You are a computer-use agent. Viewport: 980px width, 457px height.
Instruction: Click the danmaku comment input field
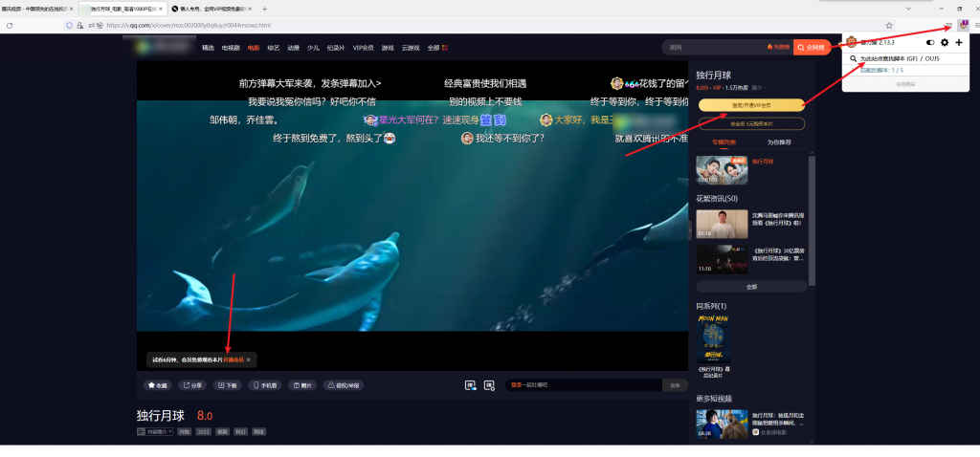click(x=584, y=385)
